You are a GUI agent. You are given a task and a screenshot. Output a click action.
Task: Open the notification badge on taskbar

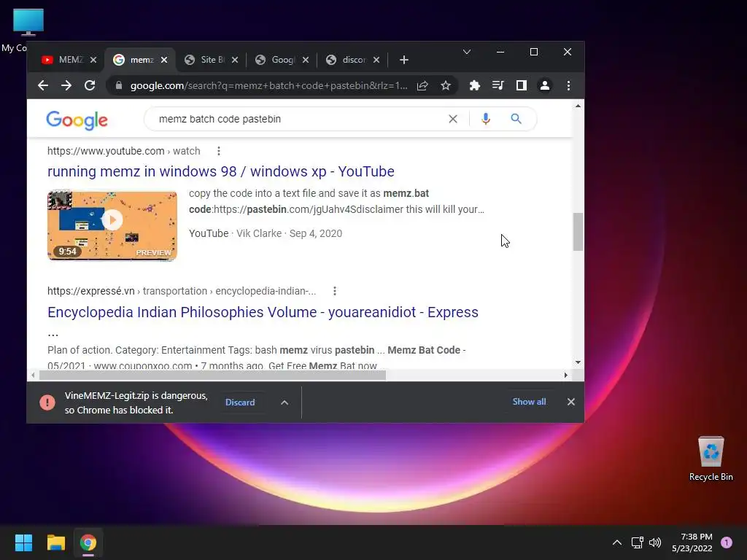pyautogui.click(x=727, y=542)
